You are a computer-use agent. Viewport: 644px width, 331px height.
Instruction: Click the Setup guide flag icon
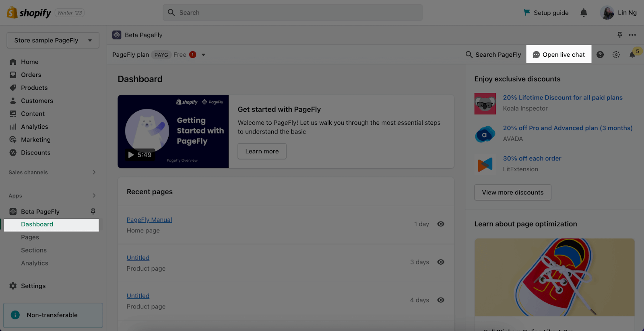point(527,12)
